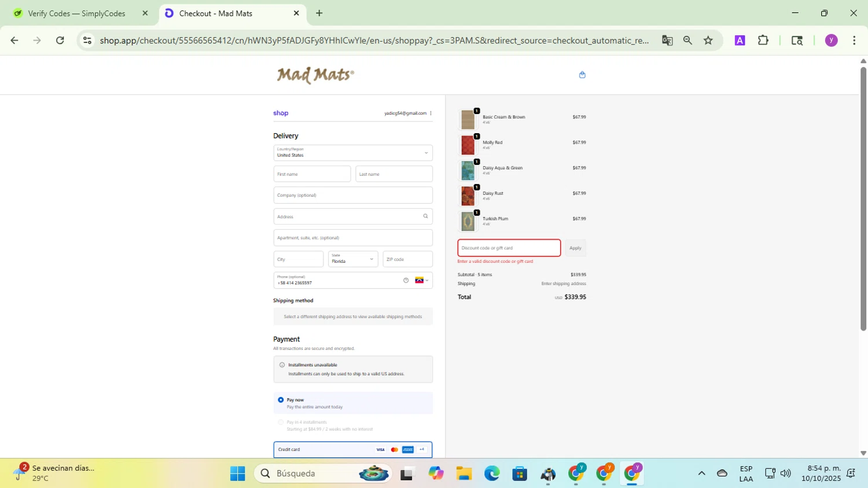The width and height of the screenshot is (868, 488).
Task: Close the Checkout - Mad Mats tab
Action: pyautogui.click(x=296, y=13)
